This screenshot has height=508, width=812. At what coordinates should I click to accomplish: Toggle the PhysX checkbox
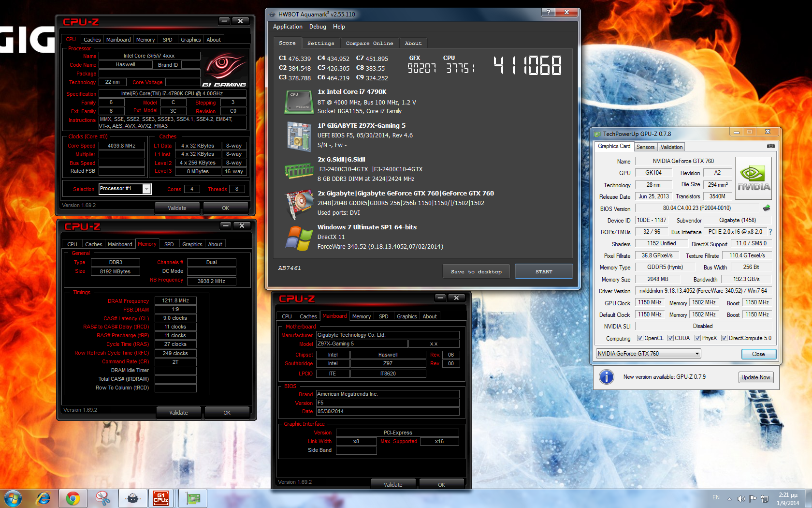pyautogui.click(x=697, y=338)
